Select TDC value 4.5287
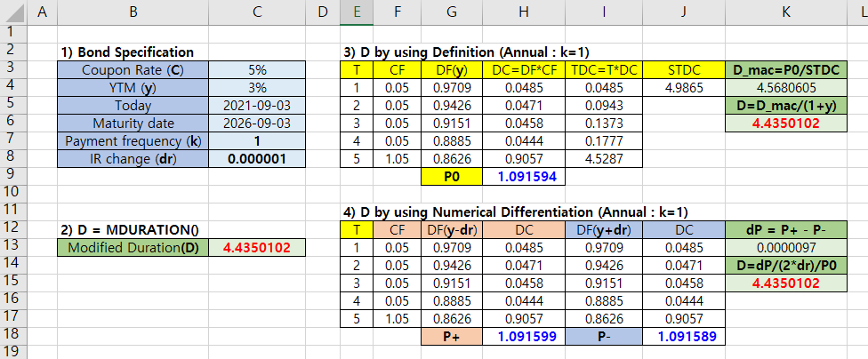The image size is (868, 359). (604, 158)
